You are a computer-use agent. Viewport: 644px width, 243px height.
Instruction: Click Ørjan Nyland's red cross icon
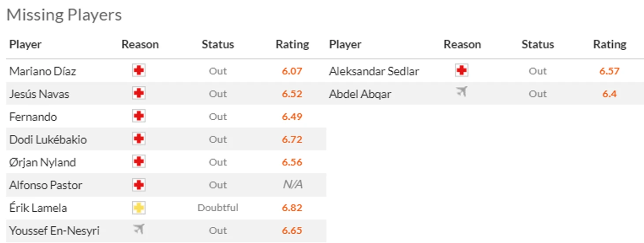point(139,162)
